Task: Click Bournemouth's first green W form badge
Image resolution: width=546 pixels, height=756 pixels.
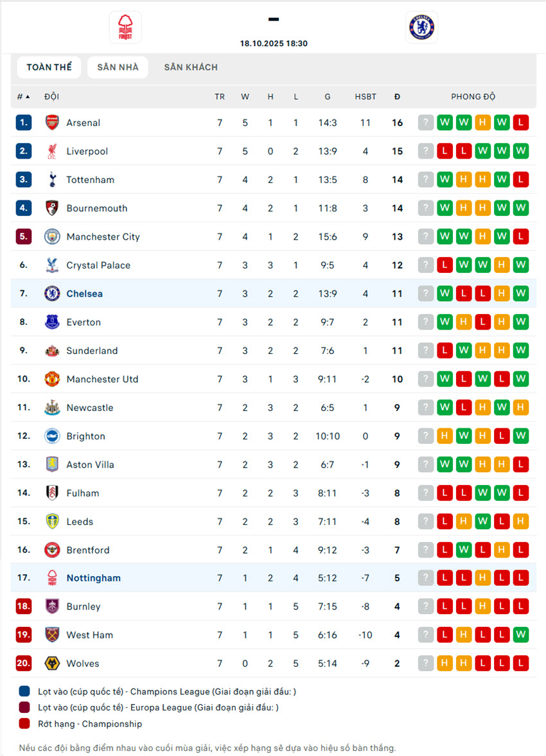Action: click(x=445, y=209)
